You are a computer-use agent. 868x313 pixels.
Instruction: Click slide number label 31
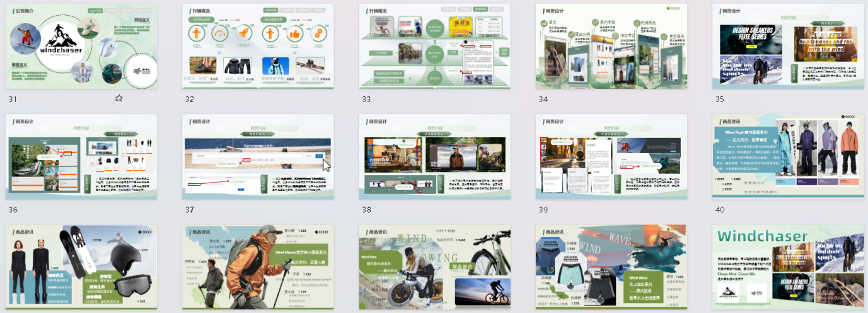pos(13,100)
